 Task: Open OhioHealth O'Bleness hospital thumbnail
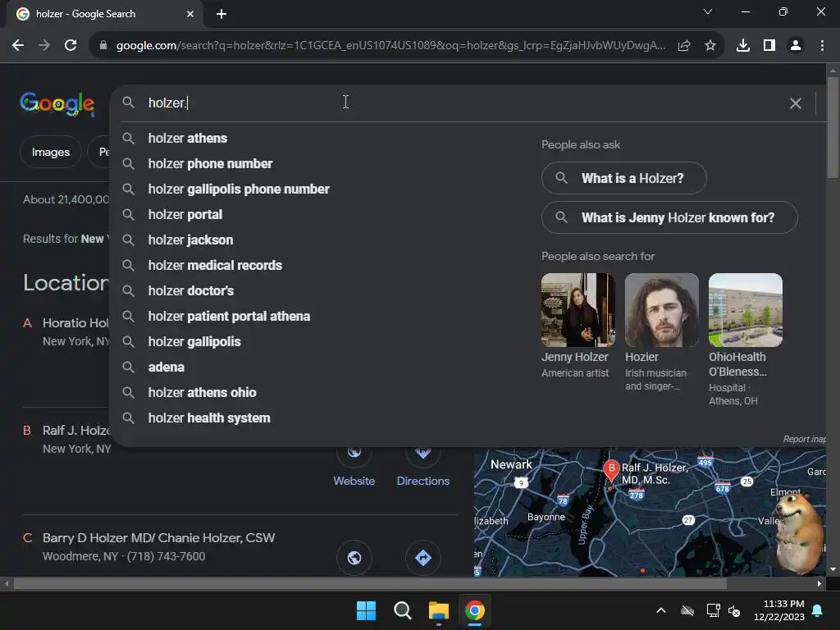[745, 310]
